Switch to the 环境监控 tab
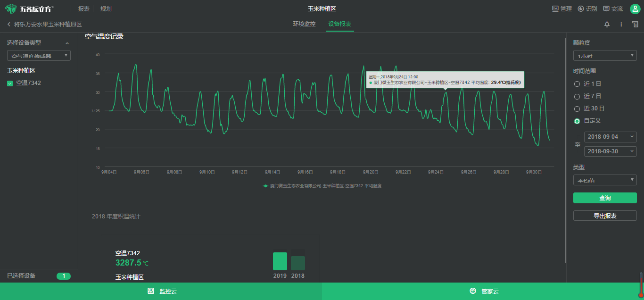Viewport: 644px width, 300px height. coord(304,24)
